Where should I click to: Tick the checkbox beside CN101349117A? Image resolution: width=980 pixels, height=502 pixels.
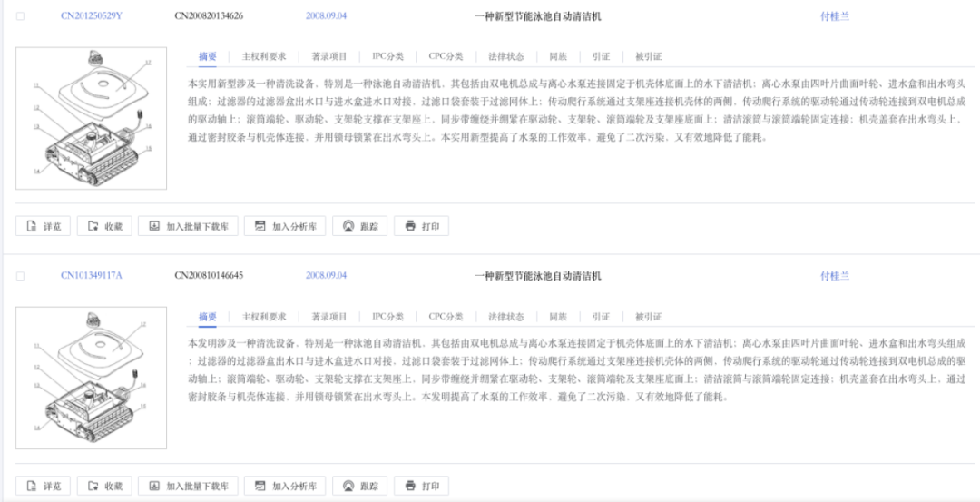click(21, 276)
